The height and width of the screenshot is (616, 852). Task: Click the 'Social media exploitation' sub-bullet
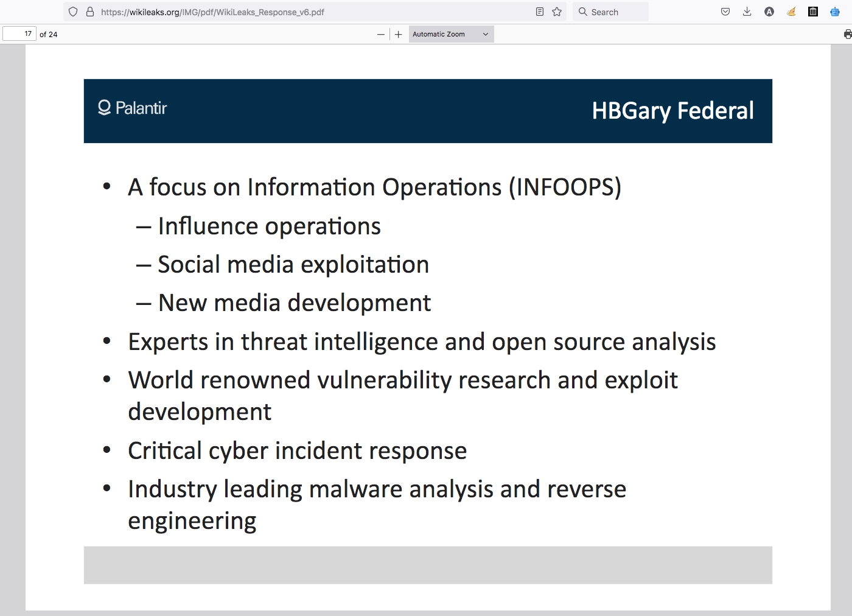pos(293,265)
